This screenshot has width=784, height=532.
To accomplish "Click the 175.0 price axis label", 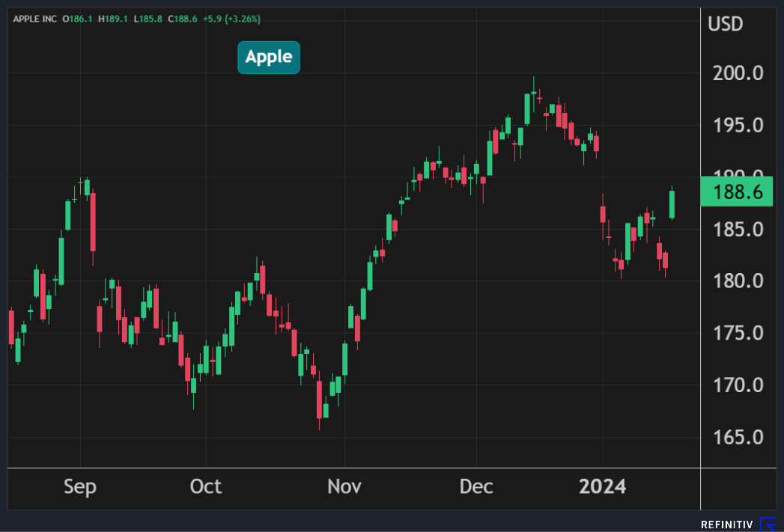I will (737, 333).
